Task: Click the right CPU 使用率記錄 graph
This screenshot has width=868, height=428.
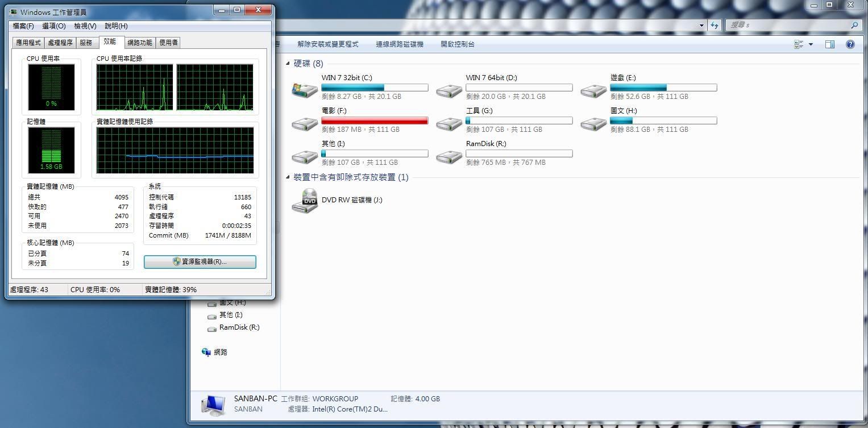Action: click(215, 87)
